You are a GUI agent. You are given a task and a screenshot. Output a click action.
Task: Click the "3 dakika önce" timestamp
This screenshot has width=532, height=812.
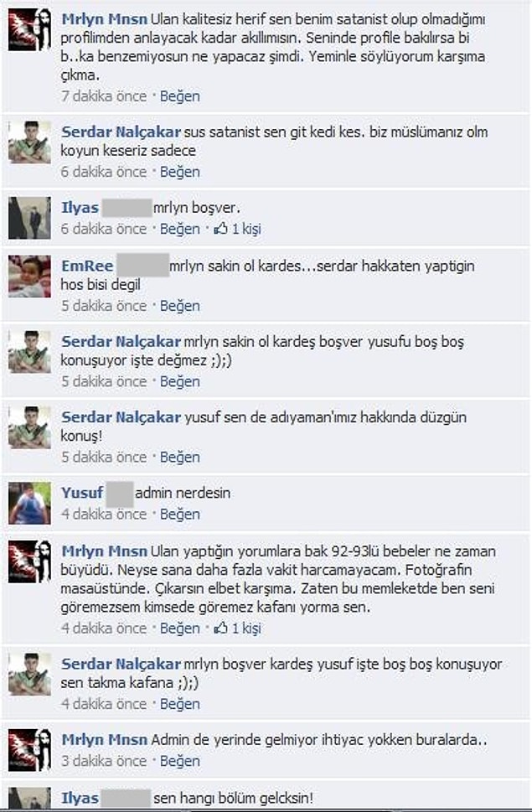(104, 761)
